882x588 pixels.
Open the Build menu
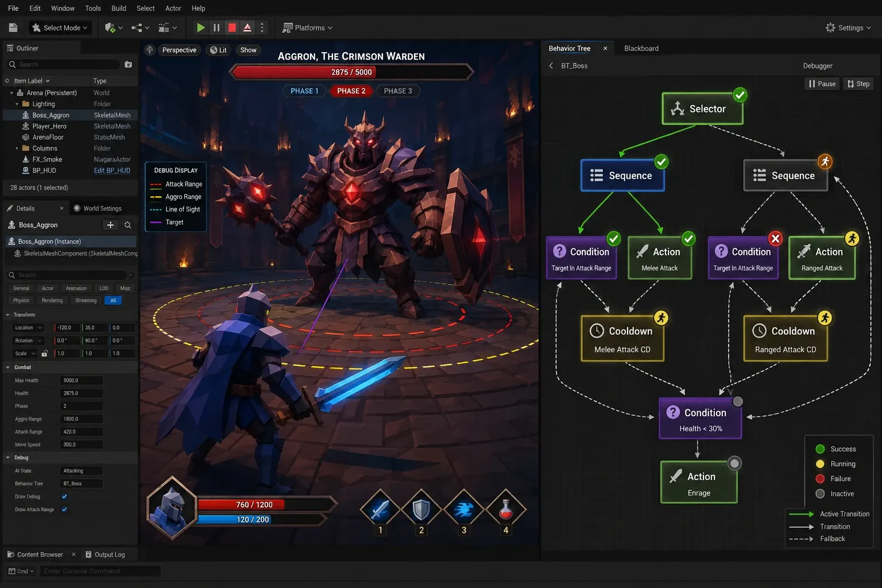[x=119, y=8]
